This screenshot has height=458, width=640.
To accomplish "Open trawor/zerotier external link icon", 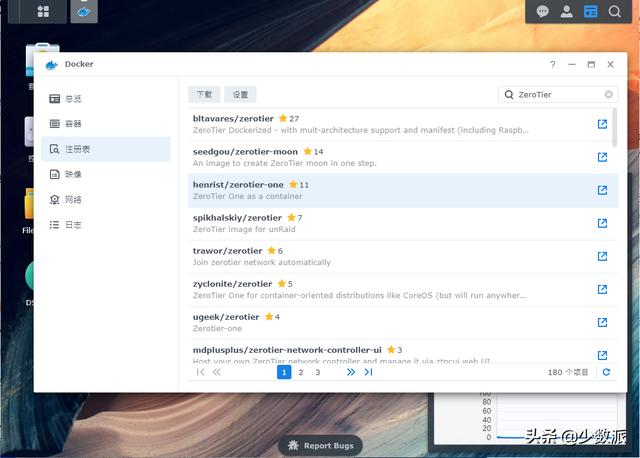I will click(602, 256).
